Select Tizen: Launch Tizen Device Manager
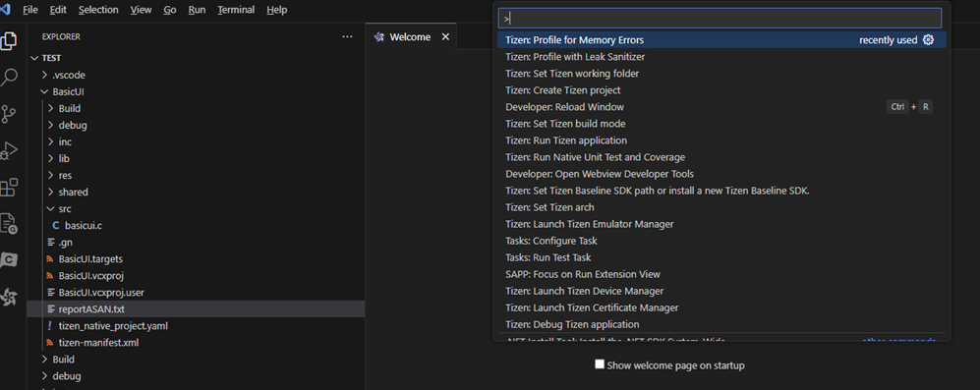This screenshot has height=390, width=980. (721, 291)
